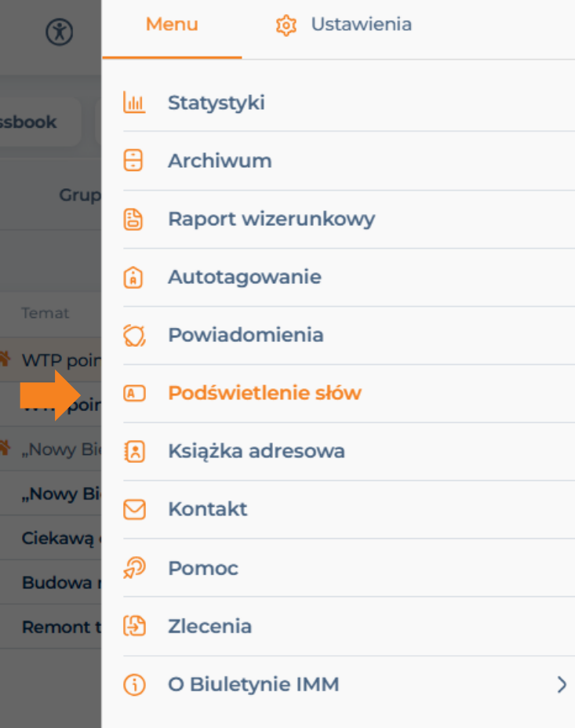Viewport: 575px width, 728px height.
Task: Click the accessibility figure icon
Action: pyautogui.click(x=60, y=32)
